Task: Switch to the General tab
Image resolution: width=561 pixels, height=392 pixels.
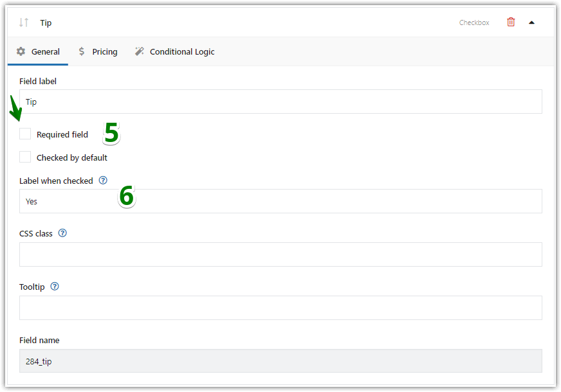Action: click(x=38, y=52)
